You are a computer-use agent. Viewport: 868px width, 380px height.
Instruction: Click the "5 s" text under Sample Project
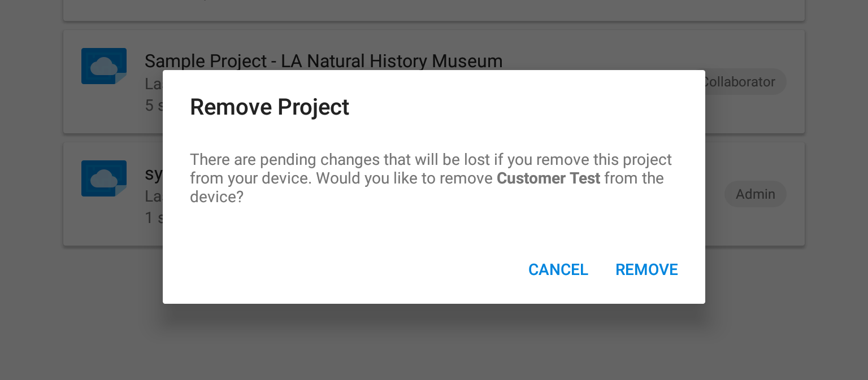pos(154,106)
